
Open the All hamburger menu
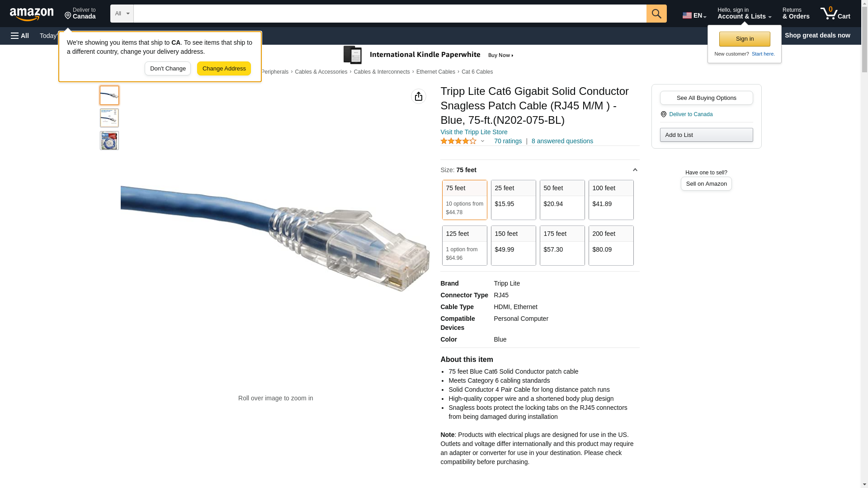point(20,36)
